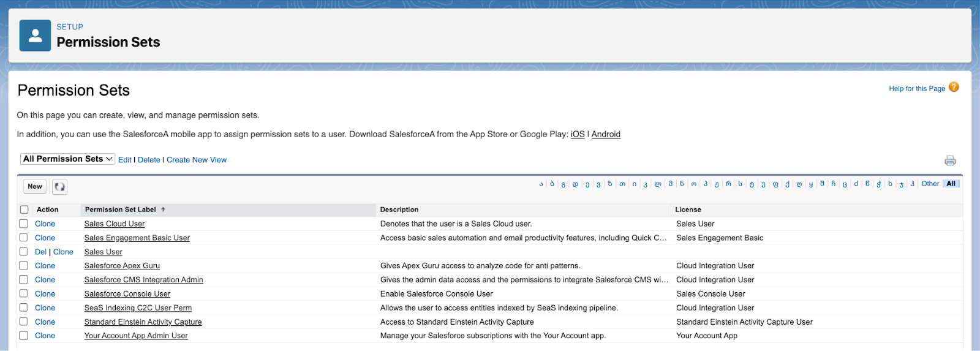The image size is (980, 351).
Task: Filter the list by Other
Action: [x=930, y=184]
